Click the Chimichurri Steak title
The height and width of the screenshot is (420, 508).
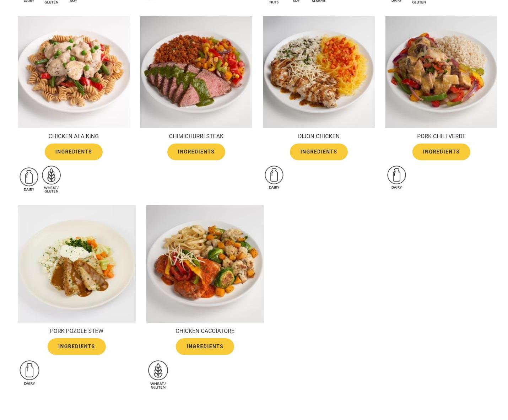[196, 136]
